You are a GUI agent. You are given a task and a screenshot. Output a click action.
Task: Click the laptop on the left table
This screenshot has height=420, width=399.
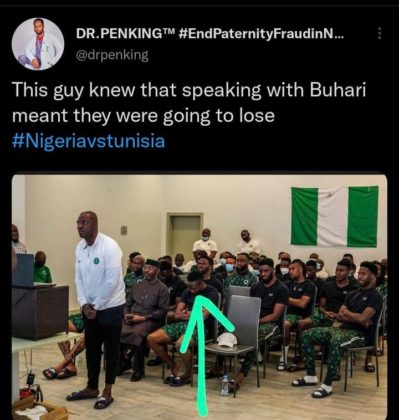click(24, 270)
